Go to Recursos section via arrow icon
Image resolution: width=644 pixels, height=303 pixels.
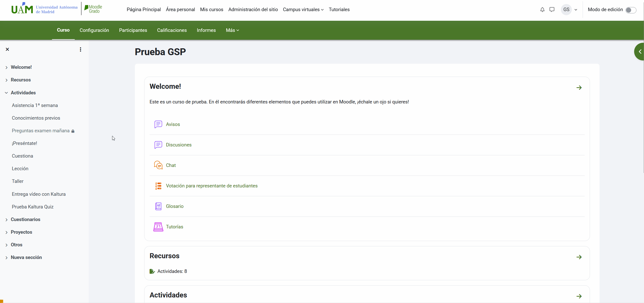tap(579, 257)
